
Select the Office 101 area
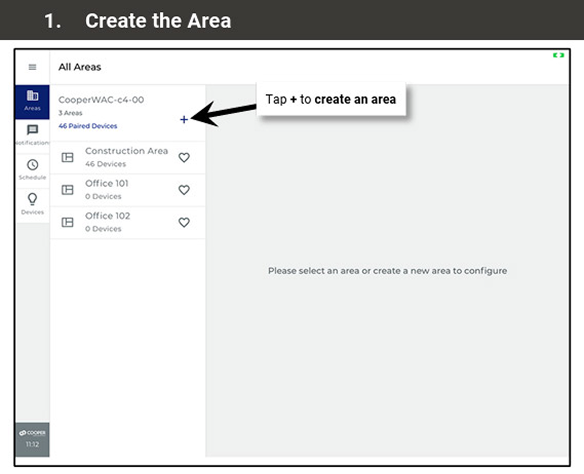[128, 190]
